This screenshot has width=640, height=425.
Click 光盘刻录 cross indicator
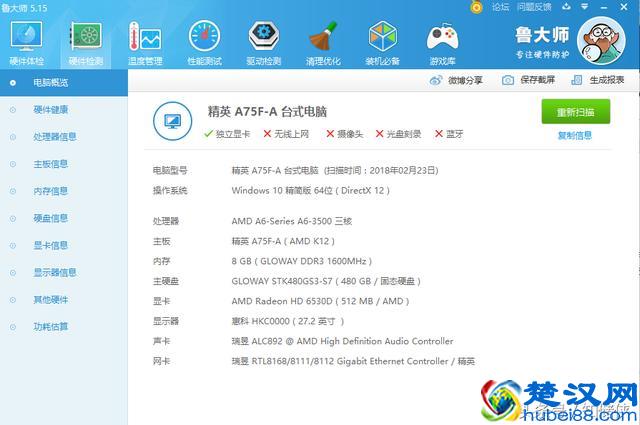pyautogui.click(x=398, y=134)
